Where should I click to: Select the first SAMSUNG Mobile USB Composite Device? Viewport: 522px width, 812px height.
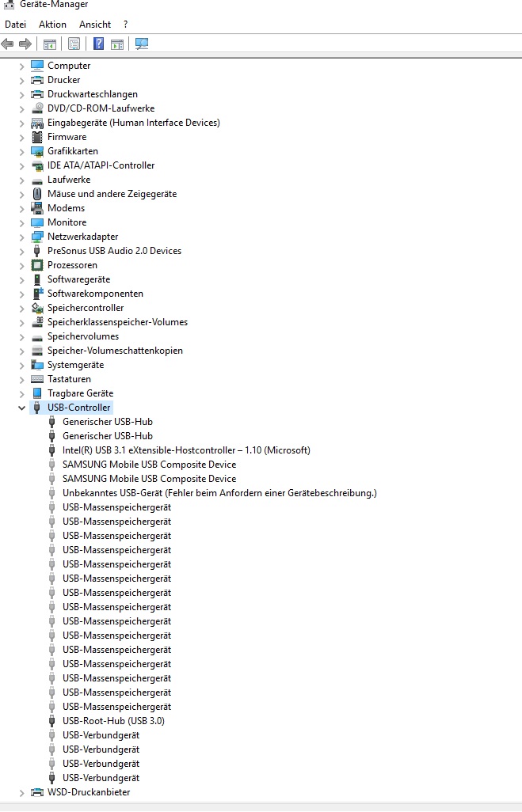coord(149,465)
